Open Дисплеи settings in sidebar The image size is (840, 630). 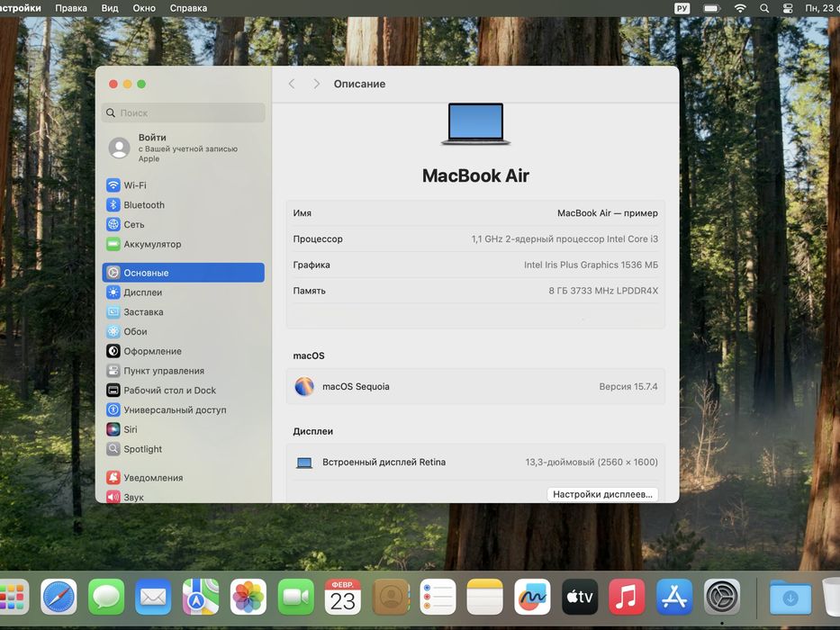[x=183, y=292]
